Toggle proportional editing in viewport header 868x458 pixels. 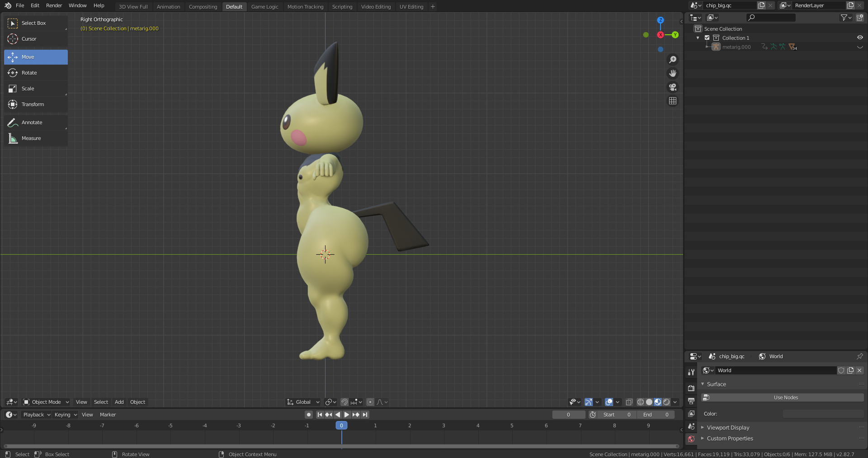tap(370, 402)
